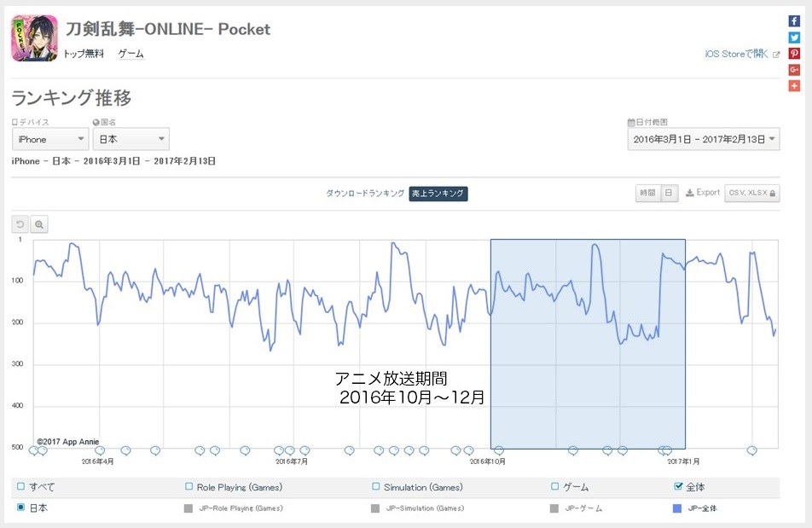Share page on Facebook icon
This screenshot has height=528, width=812.
pyautogui.click(x=794, y=20)
